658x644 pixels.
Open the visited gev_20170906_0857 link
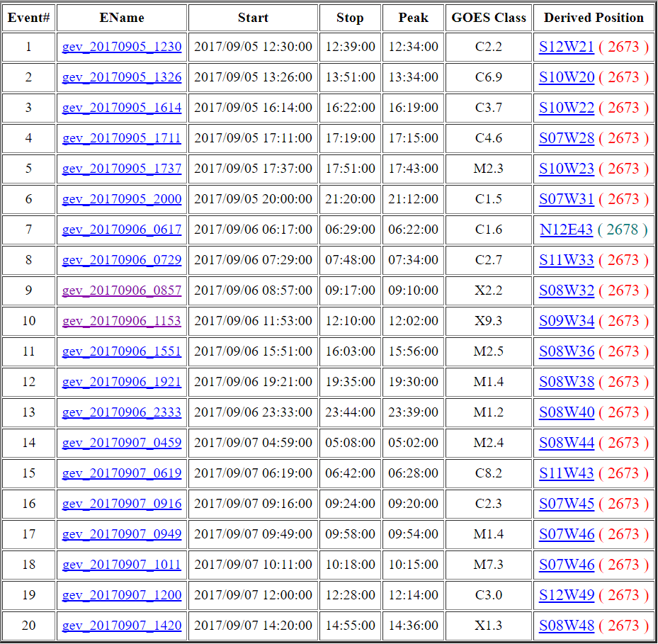[122, 290]
